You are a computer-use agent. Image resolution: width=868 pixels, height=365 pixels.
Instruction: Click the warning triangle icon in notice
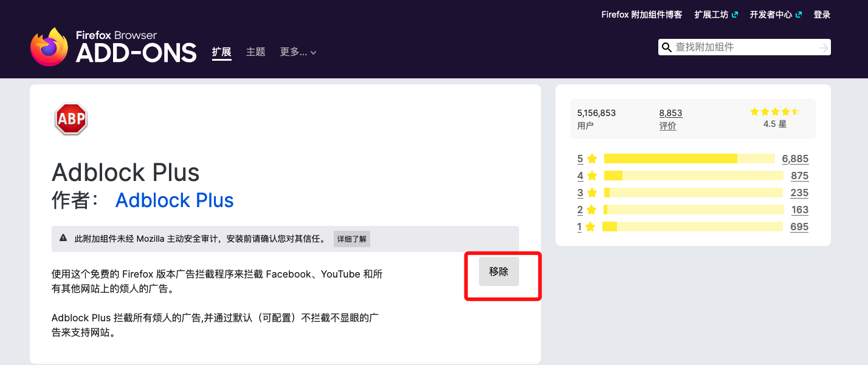click(x=63, y=238)
